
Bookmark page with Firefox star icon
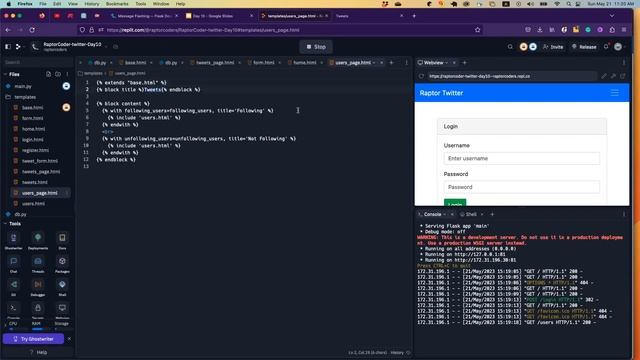click(x=478, y=30)
